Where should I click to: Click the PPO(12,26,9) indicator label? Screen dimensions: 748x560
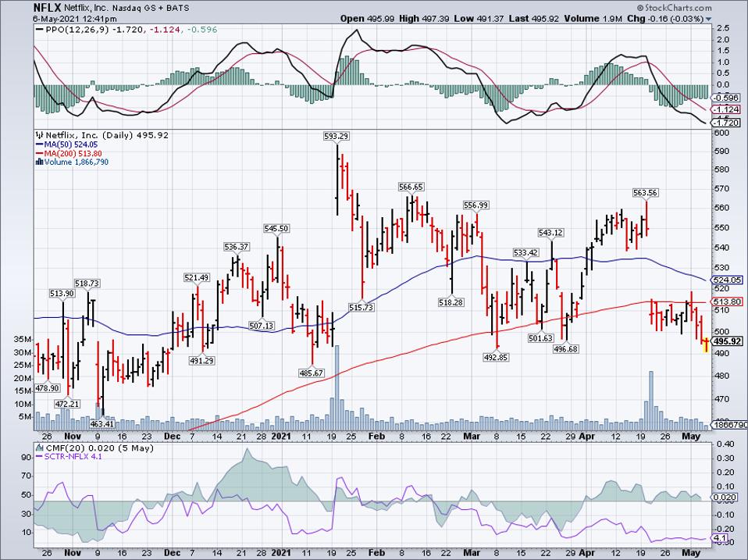(x=77, y=30)
